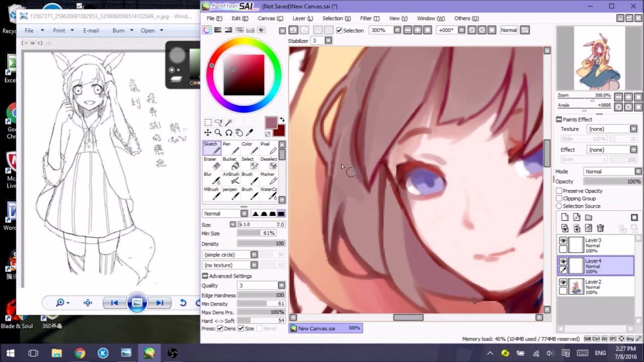The image size is (644, 362).
Task: Choose the Marker tool
Action: coord(269,178)
